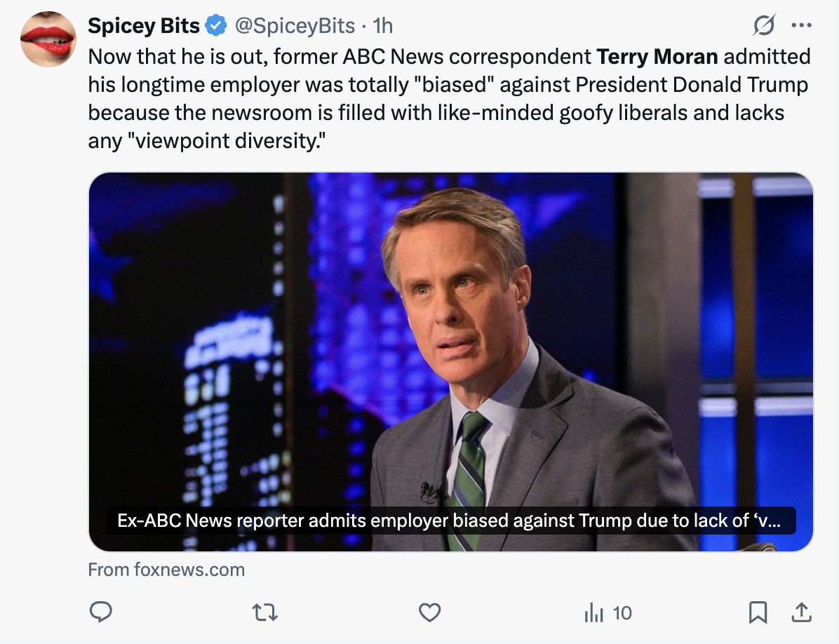Viewport: 839px width, 644px height.
Task: Repost this Spicey Bits post
Action: (x=265, y=612)
